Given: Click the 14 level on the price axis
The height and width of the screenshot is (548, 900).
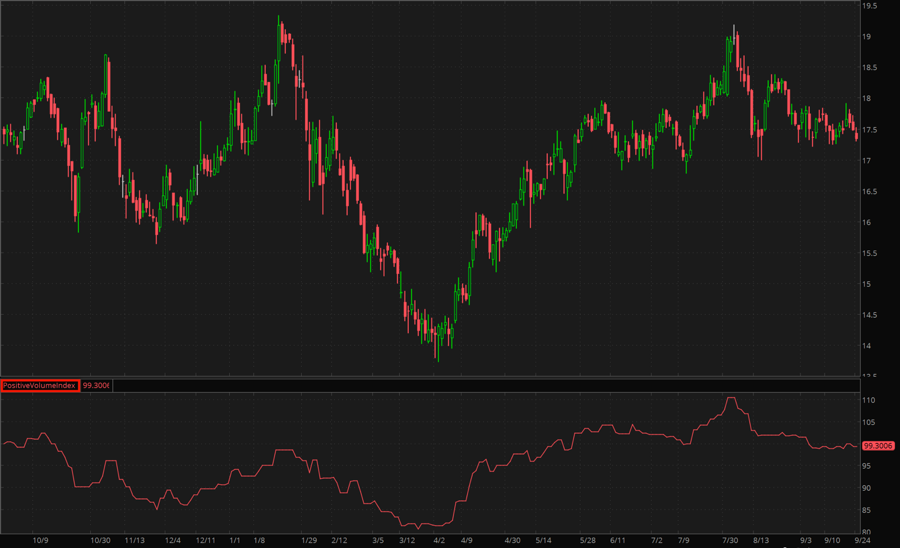Looking at the screenshot, I should (868, 346).
